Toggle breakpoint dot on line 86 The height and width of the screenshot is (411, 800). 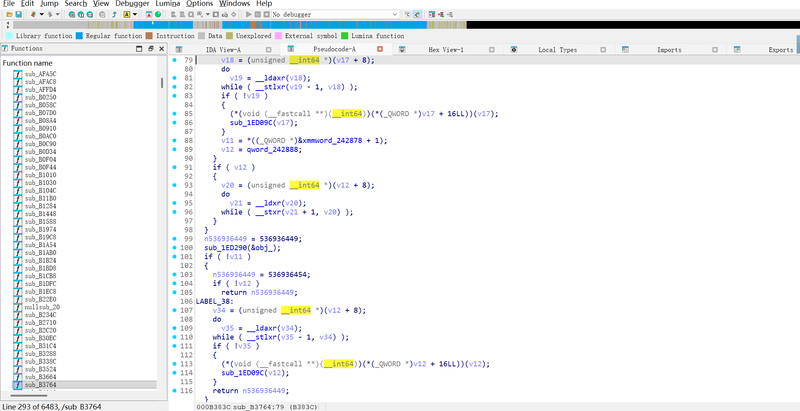175,122
